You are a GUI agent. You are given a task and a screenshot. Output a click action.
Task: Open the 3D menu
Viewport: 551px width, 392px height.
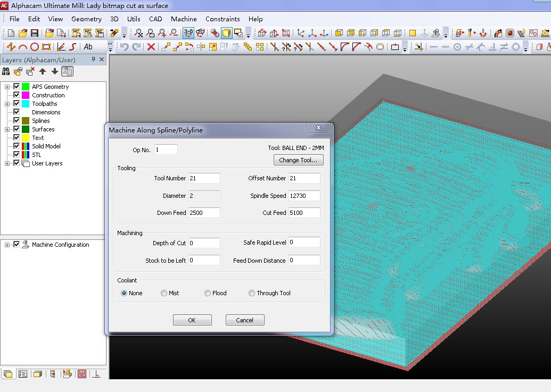tap(114, 19)
